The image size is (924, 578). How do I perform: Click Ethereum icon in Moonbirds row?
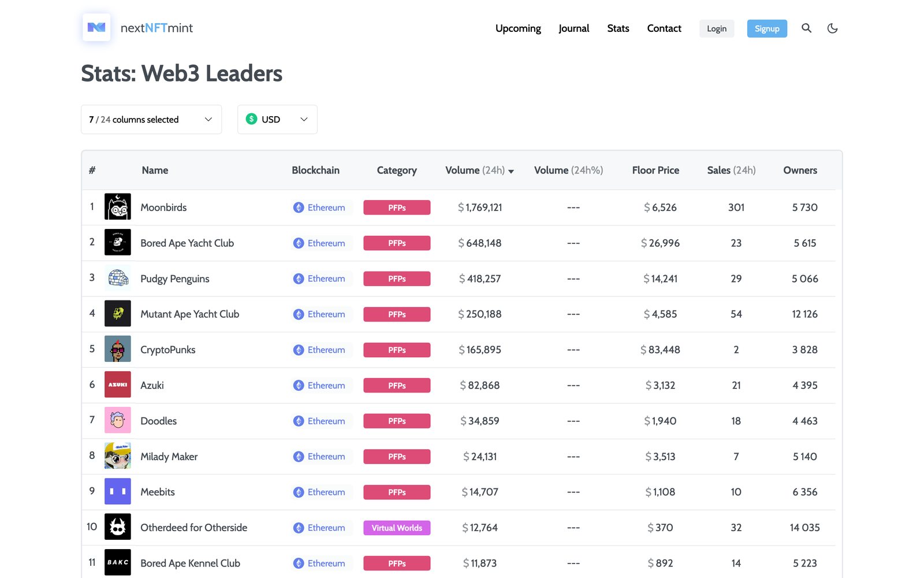pos(299,208)
